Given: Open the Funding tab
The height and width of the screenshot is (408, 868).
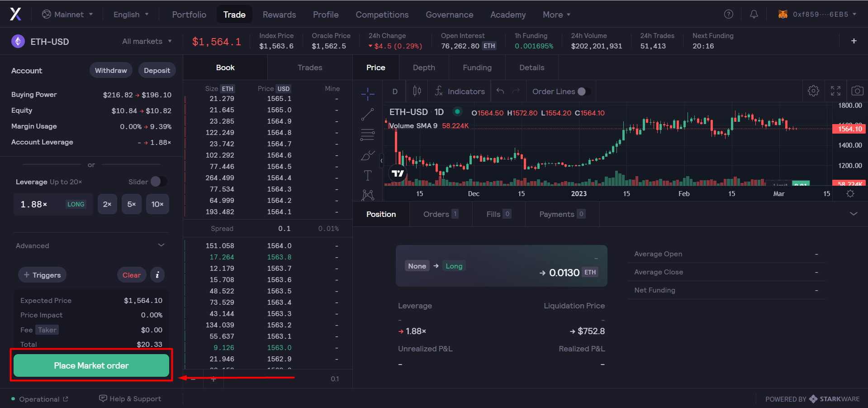Looking at the screenshot, I should pos(477,67).
